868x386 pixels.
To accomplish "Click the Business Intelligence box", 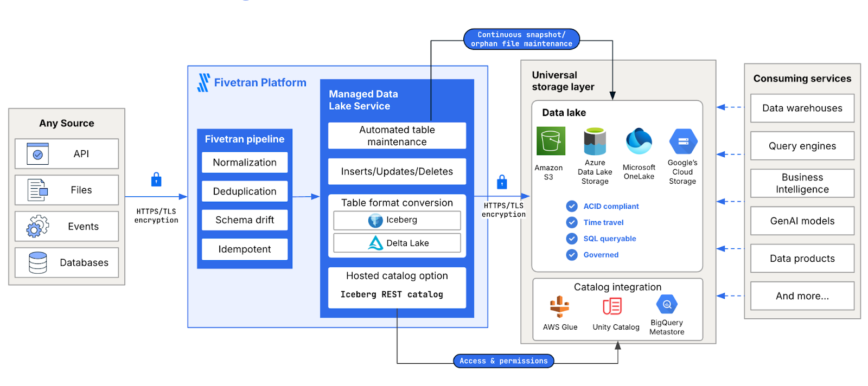I will [802, 183].
